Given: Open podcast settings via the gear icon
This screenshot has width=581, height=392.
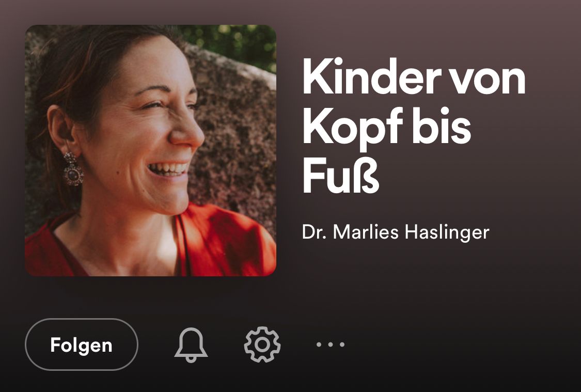Looking at the screenshot, I should coord(262,344).
